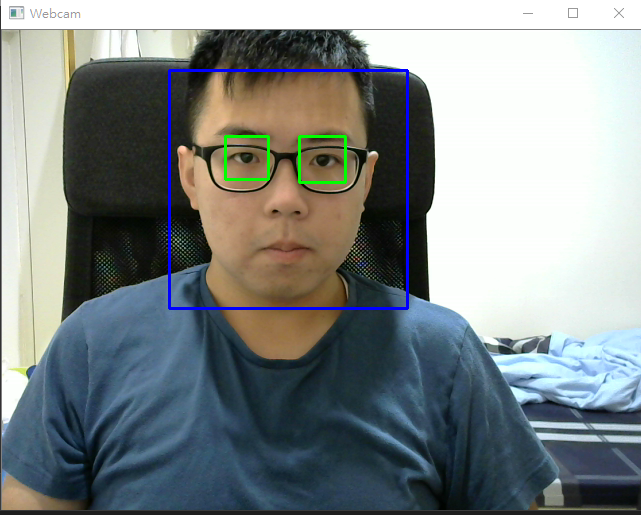Click the Webcam window app icon
641x515 pixels.
coord(16,13)
